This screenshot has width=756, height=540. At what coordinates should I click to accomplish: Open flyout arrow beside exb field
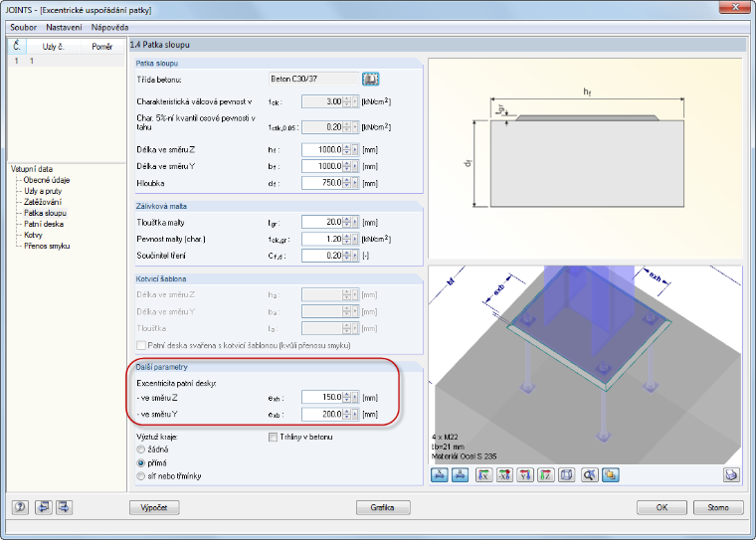pos(355,414)
